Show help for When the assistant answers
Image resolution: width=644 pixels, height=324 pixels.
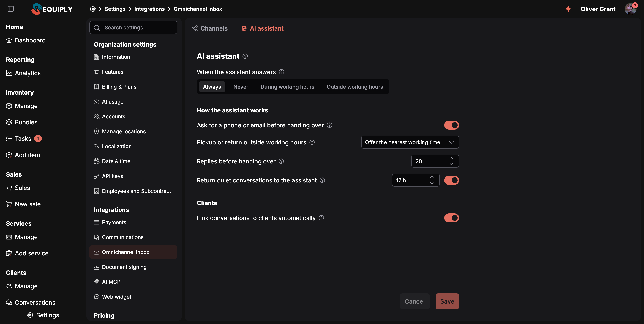(x=282, y=72)
